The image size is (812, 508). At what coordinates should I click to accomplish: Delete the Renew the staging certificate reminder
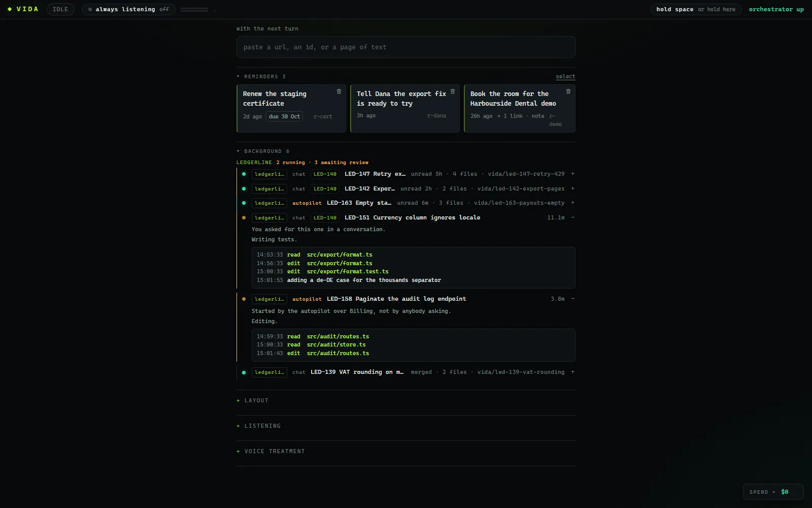(x=339, y=91)
